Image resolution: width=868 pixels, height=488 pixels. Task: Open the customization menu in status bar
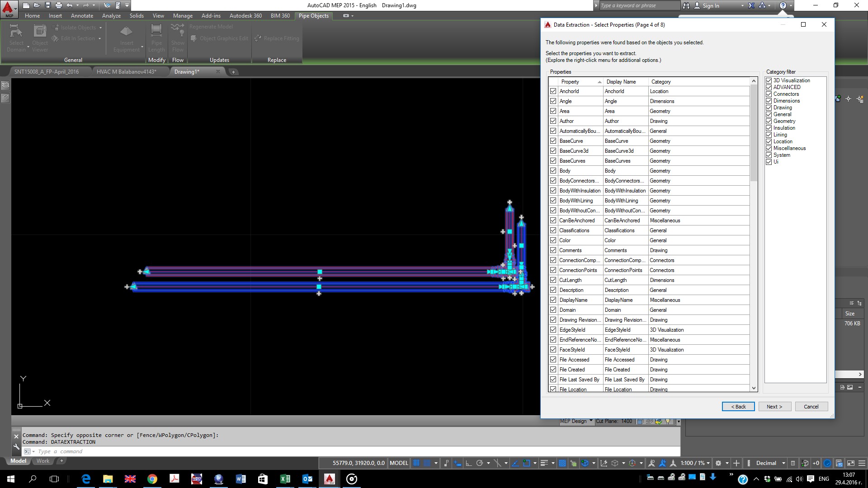(x=862, y=463)
